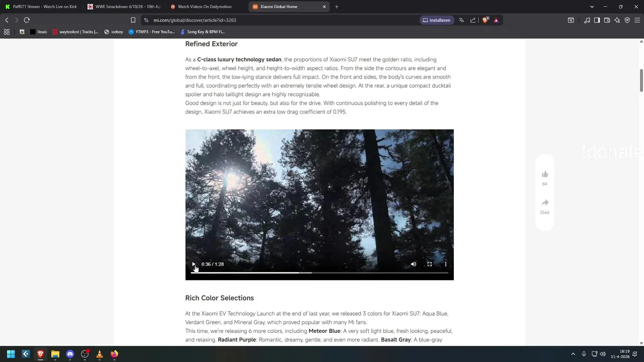Open the video's three-dot options menu
This screenshot has width=644, height=362.
click(x=446, y=264)
